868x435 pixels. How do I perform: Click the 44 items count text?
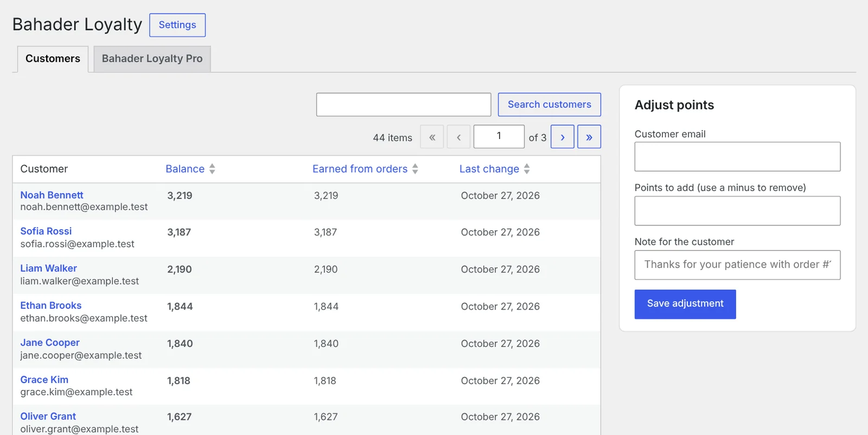[x=392, y=138]
